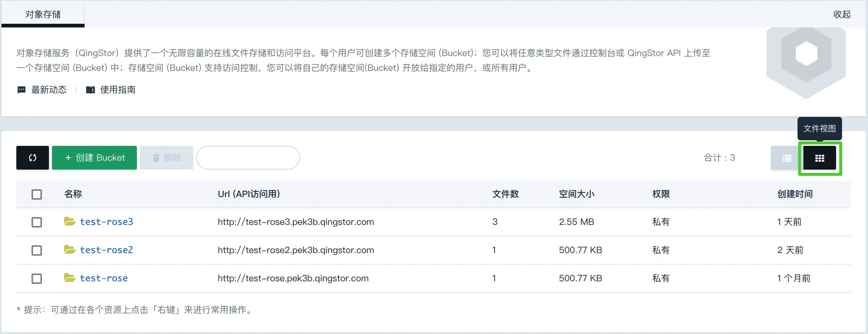The image size is (868, 334).
Task: Check the test-rose2 row checkbox
Action: (37, 250)
